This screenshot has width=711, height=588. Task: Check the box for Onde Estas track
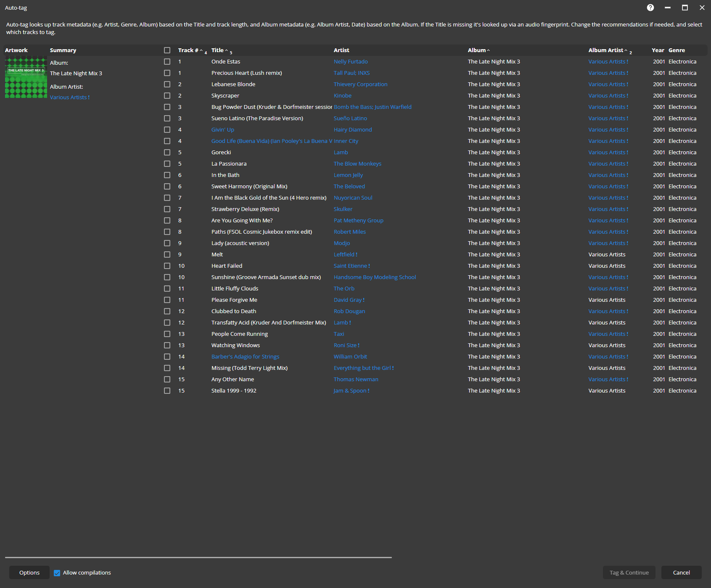coord(167,62)
